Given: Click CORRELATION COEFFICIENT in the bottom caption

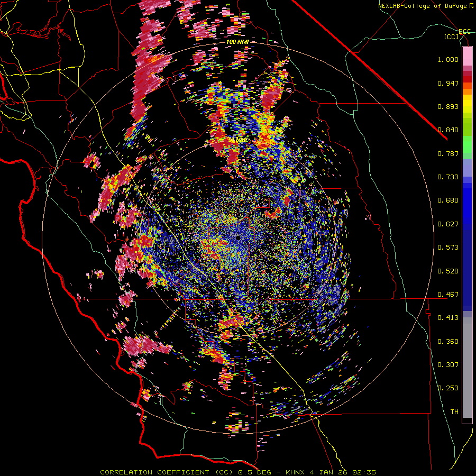Looking at the screenshot, I should click(x=154, y=472).
